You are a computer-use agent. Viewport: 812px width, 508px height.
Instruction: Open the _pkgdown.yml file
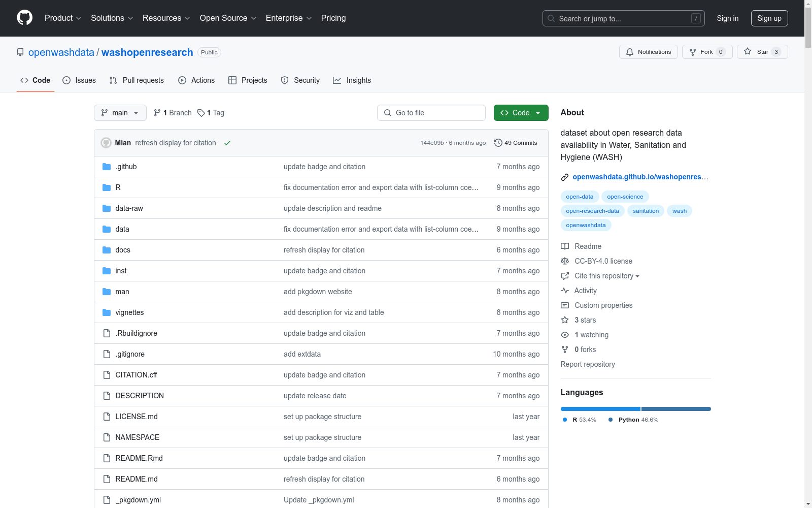point(138,500)
